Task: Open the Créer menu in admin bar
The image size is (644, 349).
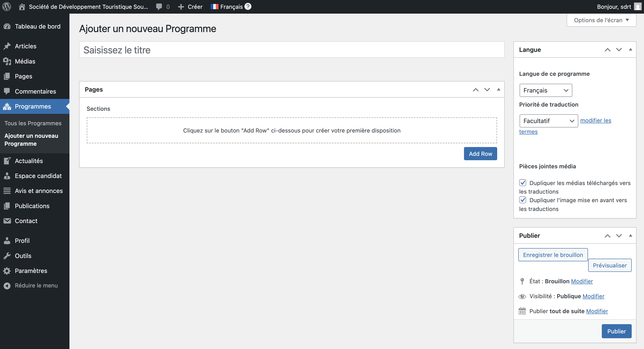Action: 190,7
